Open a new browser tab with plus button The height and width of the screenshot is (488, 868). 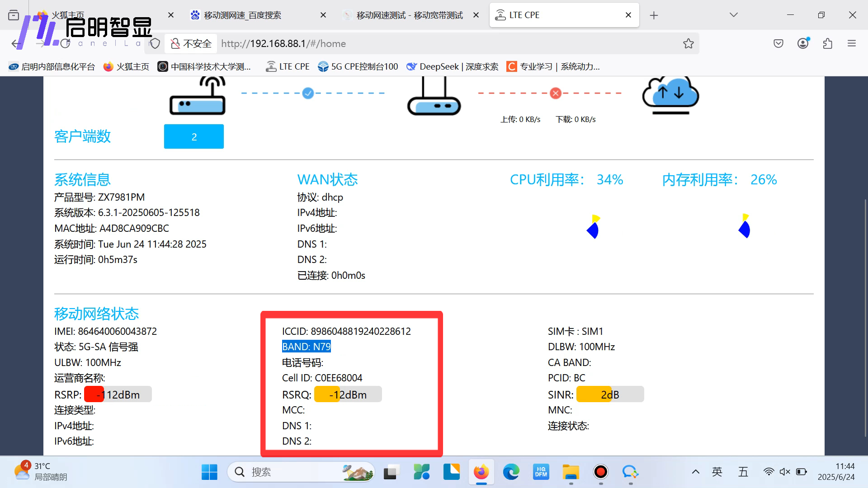coord(654,15)
